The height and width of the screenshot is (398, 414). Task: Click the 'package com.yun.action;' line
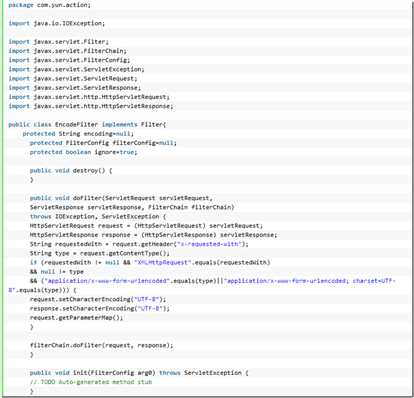click(x=49, y=5)
